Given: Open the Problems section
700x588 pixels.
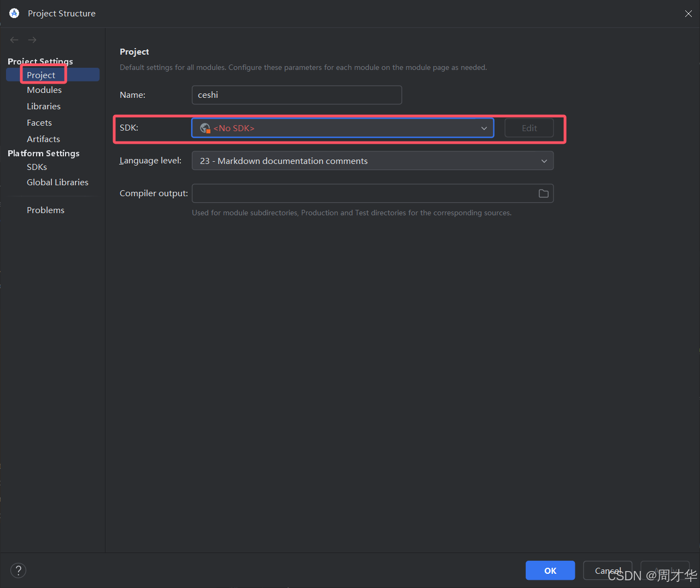Looking at the screenshot, I should pos(45,210).
